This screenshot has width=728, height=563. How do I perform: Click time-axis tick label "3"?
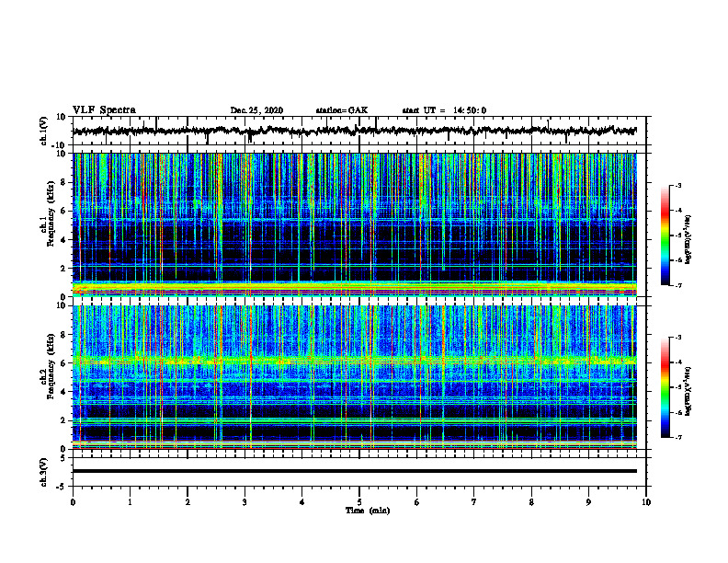[245, 502]
